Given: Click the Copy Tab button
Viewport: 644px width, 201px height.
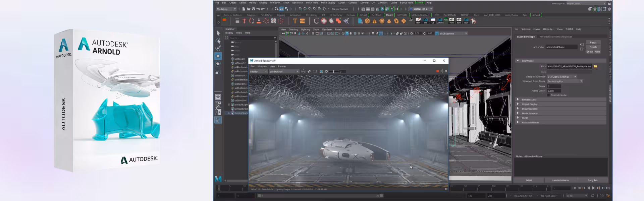Looking at the screenshot, I should tap(592, 180).
